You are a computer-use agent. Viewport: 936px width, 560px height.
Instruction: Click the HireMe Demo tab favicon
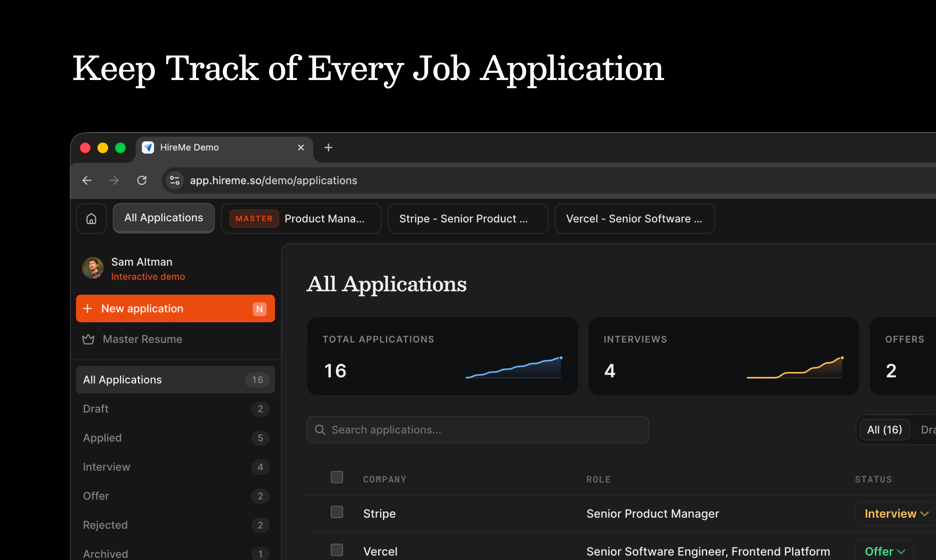tap(148, 148)
